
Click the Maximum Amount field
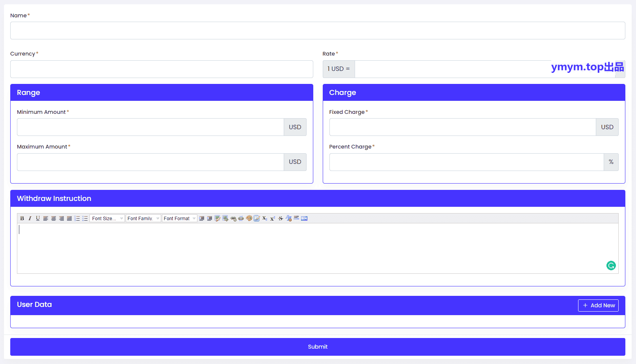pyautogui.click(x=151, y=162)
